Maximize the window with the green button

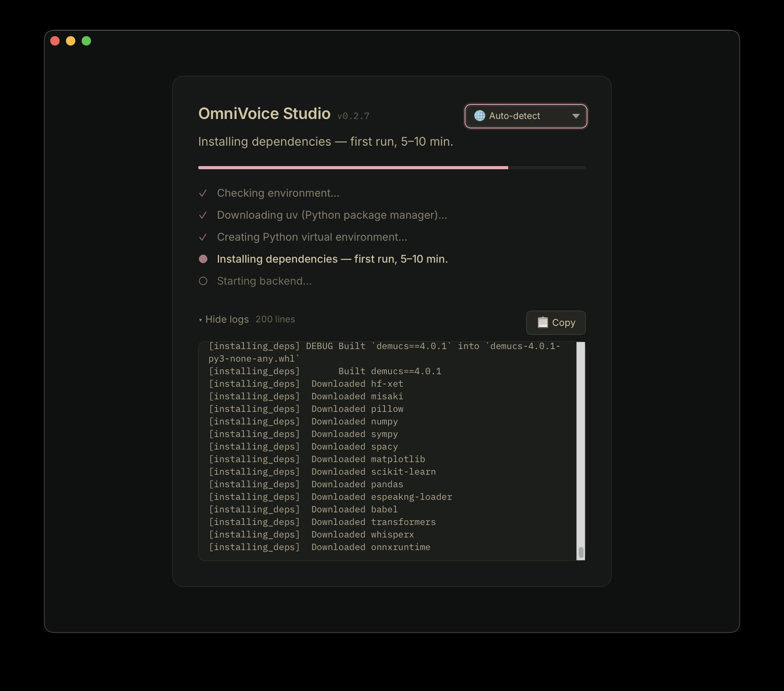click(x=86, y=41)
